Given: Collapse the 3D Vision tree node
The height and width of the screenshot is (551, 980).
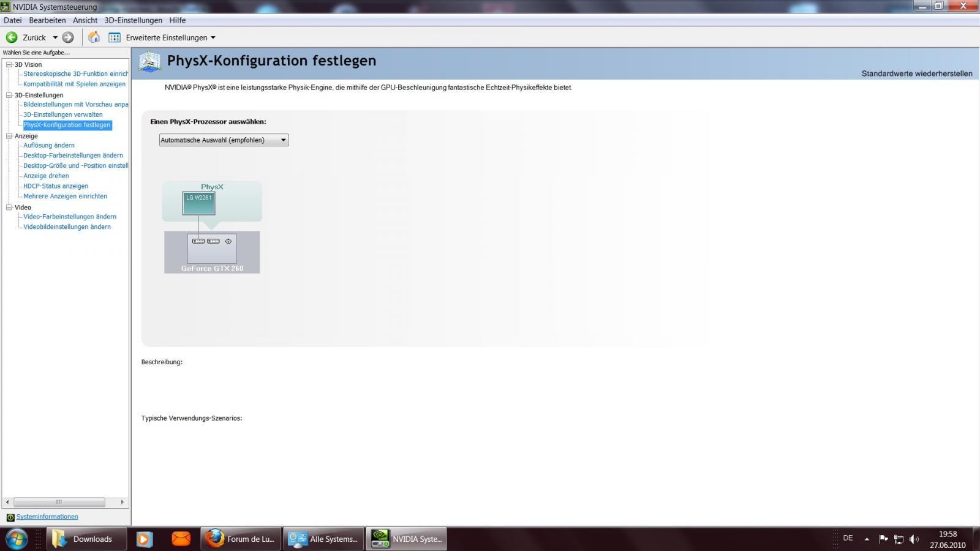Looking at the screenshot, I should [9, 64].
